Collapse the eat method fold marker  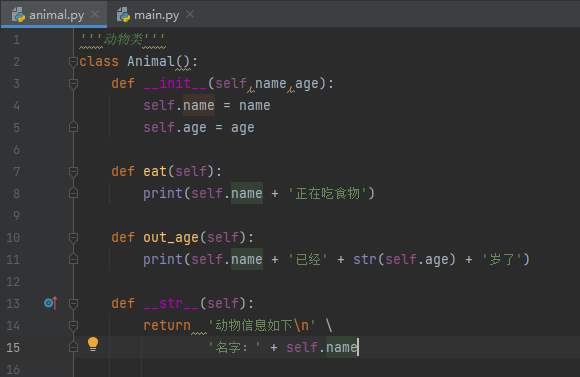click(x=73, y=171)
